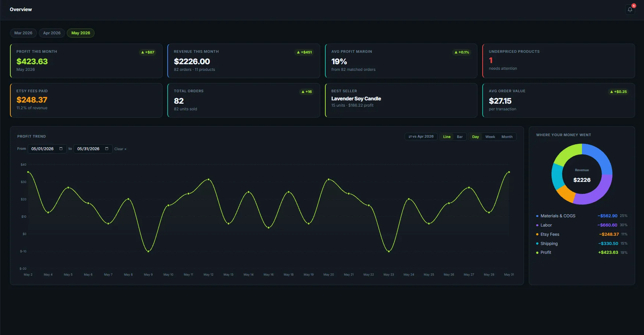Group profit trend by Day

(476, 137)
